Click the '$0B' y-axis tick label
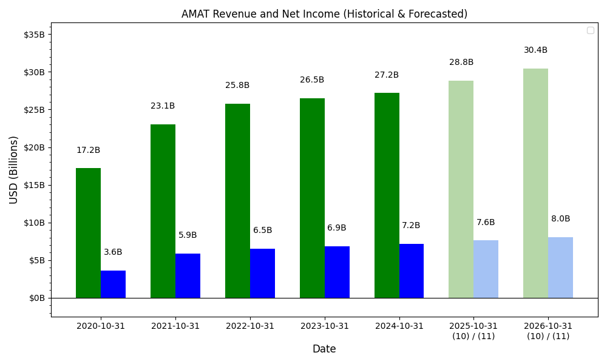Viewport: 607px width, 364px height. point(37,298)
